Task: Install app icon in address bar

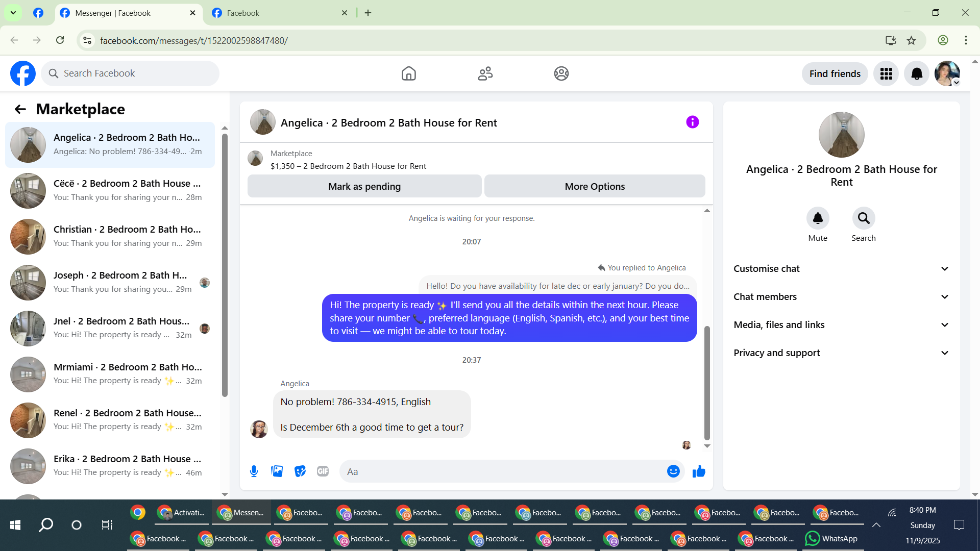Action: 891,40
